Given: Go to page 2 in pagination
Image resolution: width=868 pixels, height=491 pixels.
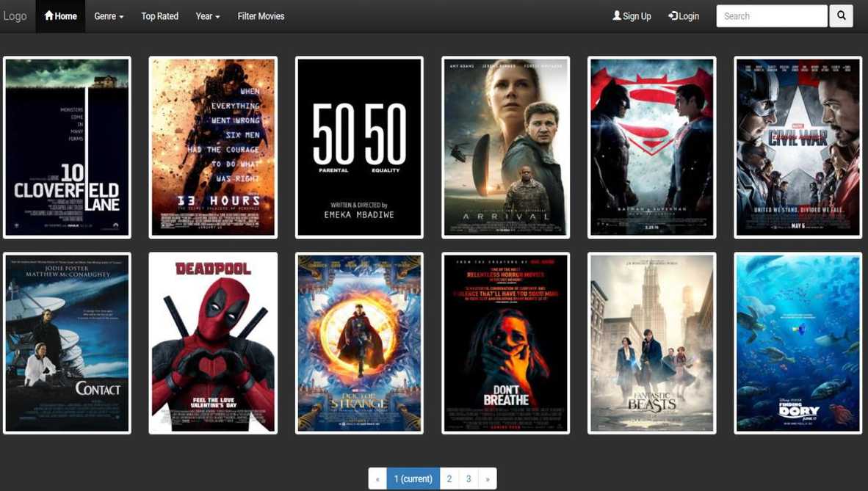Looking at the screenshot, I should [x=449, y=478].
